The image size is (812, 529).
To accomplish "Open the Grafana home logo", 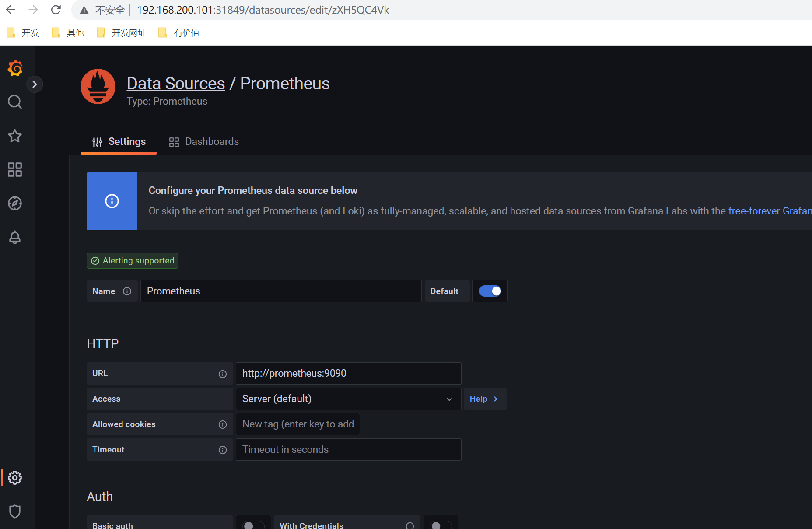I will [15, 68].
